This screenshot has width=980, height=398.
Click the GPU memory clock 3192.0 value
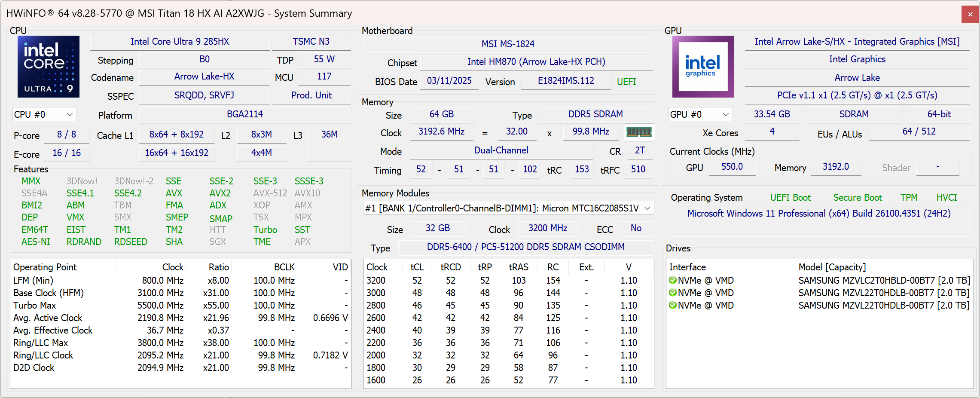point(836,167)
